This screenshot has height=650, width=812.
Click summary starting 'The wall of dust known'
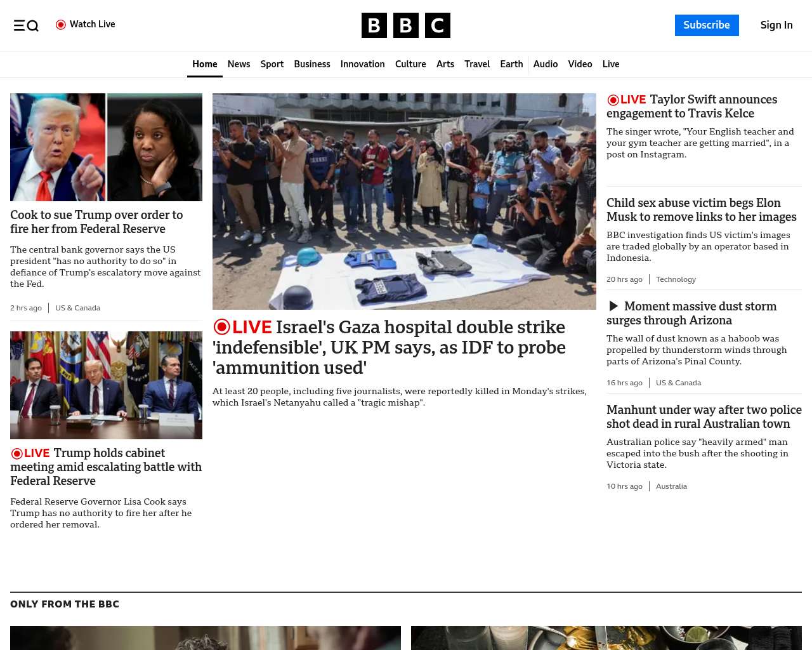tap(697, 350)
